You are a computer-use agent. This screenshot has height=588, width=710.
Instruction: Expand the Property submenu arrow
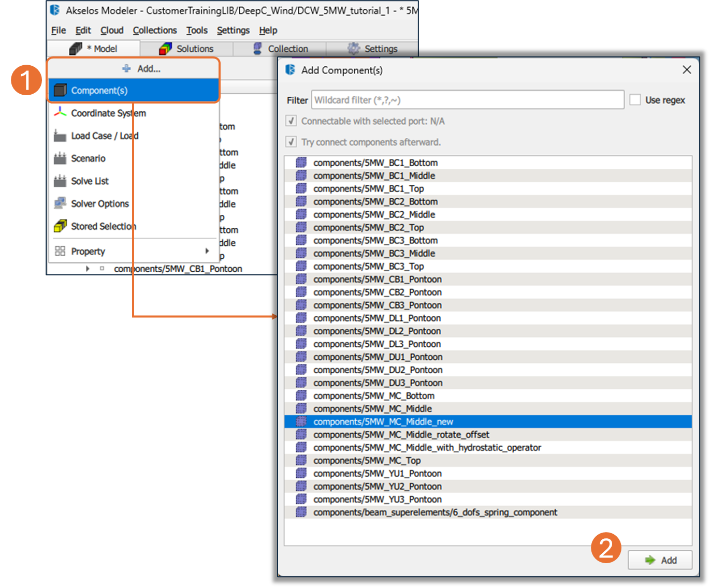point(207,251)
